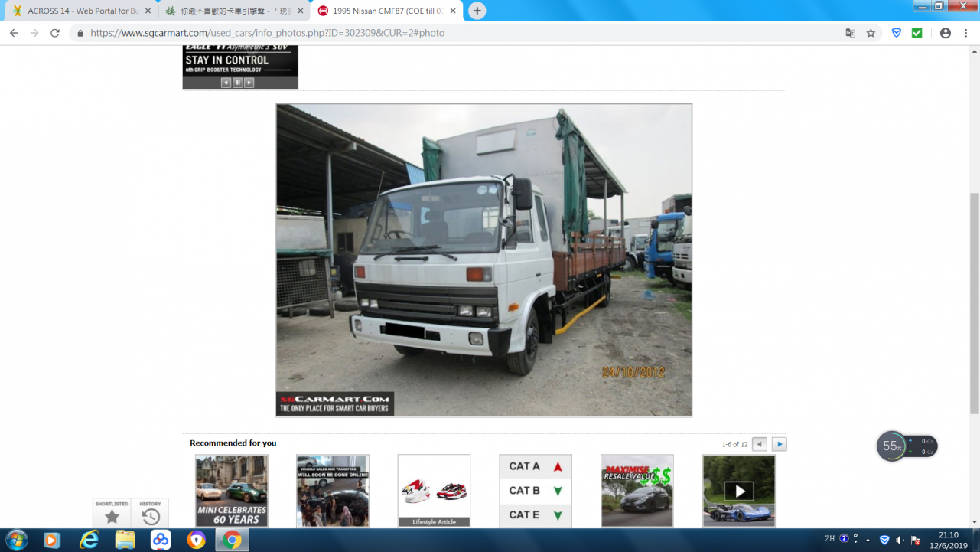980x552 pixels.
Task: Open the Chrome three-dot menu
Action: click(966, 33)
